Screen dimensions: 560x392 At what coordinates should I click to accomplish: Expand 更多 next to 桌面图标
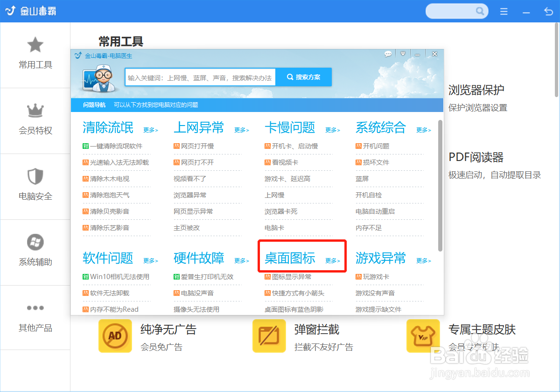click(x=333, y=261)
